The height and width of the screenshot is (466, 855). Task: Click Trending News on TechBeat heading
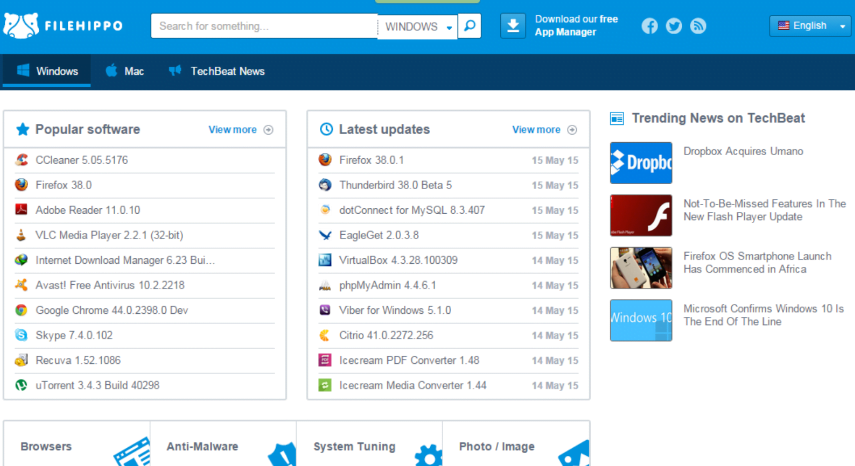point(718,118)
